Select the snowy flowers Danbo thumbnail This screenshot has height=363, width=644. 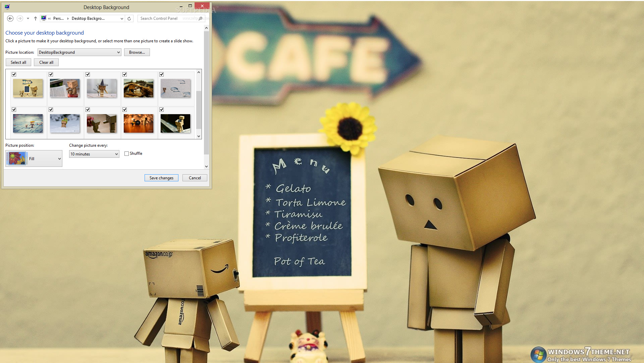click(x=65, y=124)
